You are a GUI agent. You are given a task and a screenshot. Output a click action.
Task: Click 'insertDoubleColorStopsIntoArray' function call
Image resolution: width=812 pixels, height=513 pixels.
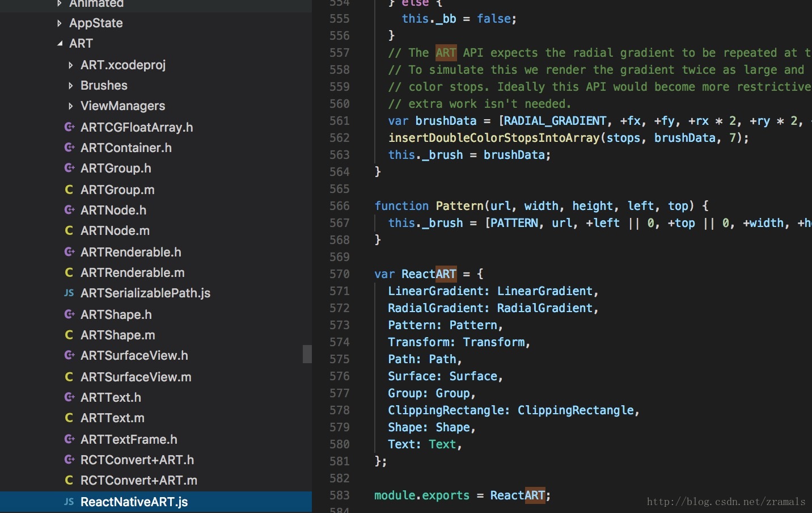click(493, 138)
